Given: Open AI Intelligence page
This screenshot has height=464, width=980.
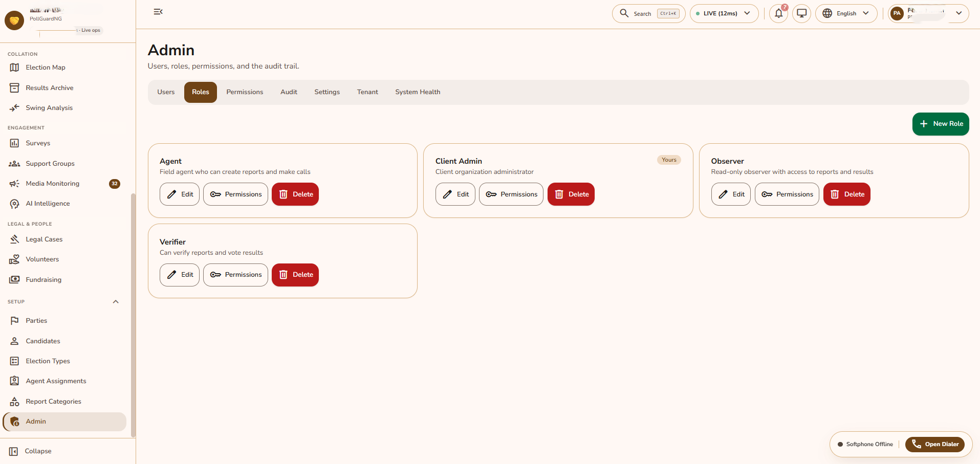Looking at the screenshot, I should (64, 204).
